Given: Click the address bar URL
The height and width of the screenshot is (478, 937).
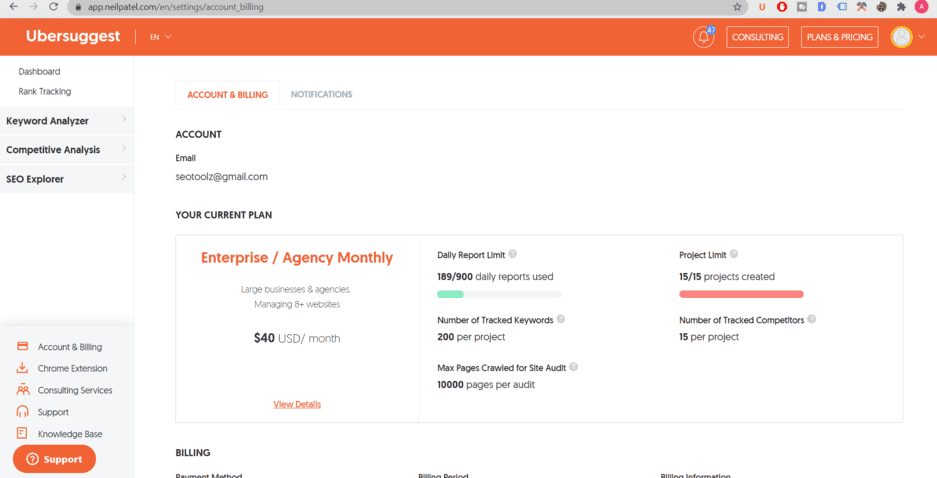Looking at the screenshot, I should tap(176, 7).
